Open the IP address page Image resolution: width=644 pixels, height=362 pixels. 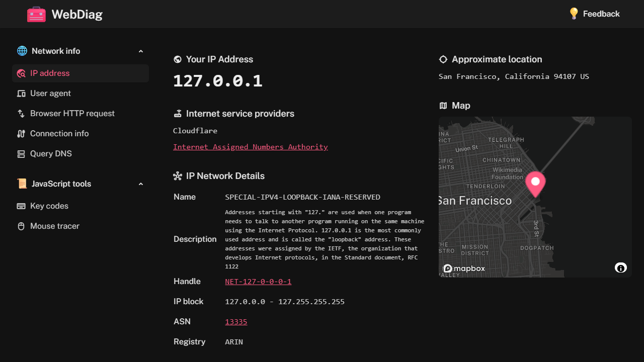80,73
